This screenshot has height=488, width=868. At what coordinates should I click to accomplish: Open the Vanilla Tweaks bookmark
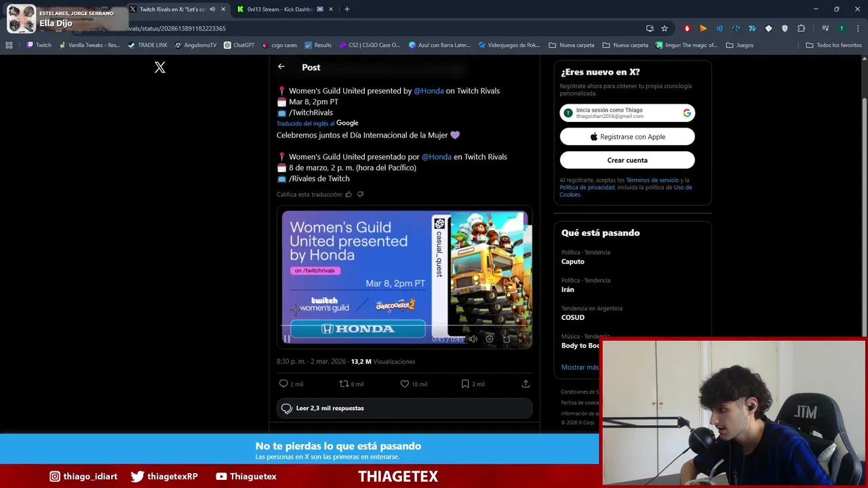pos(90,45)
